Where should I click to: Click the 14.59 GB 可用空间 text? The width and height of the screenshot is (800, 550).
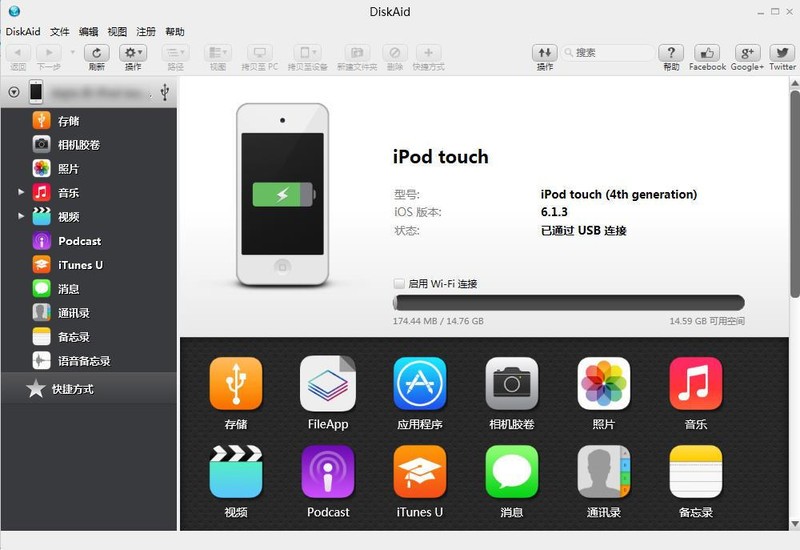(x=707, y=321)
